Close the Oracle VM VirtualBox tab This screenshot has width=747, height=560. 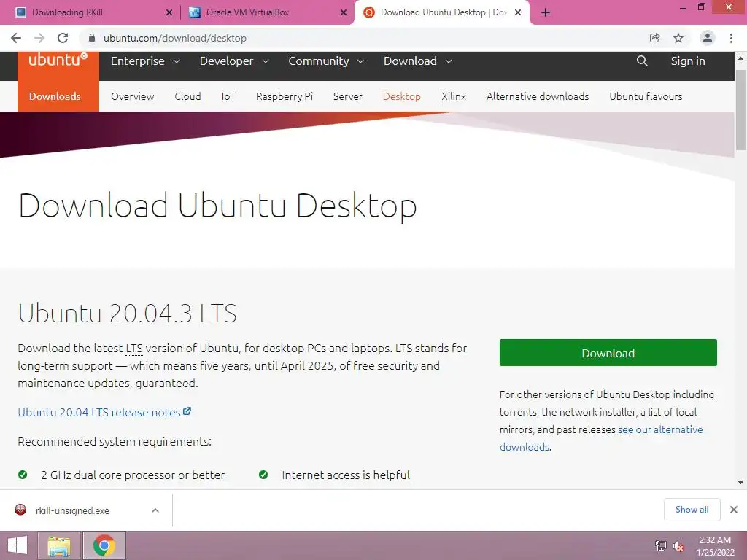pyautogui.click(x=344, y=12)
